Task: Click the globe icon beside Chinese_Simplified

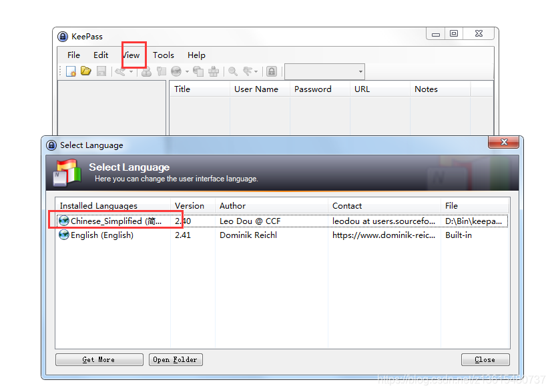Action: (x=63, y=221)
